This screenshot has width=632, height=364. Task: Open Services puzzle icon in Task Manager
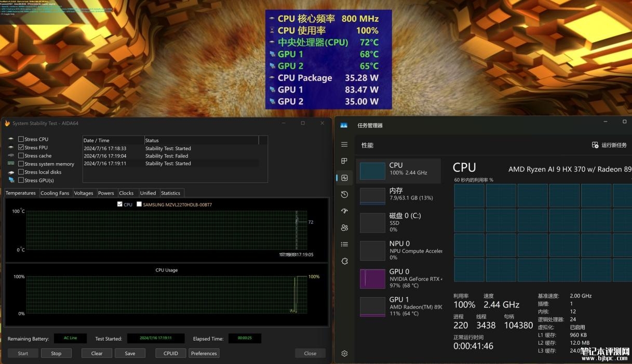pos(344,261)
